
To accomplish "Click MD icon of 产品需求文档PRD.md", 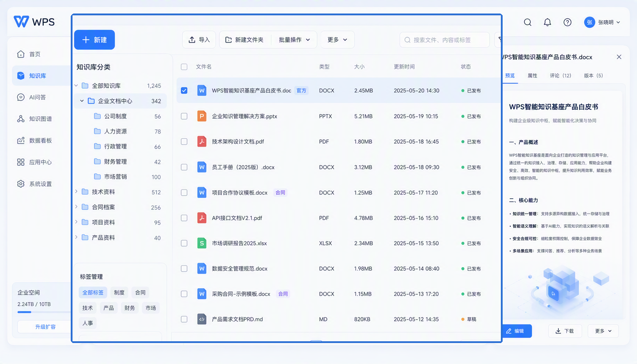I will tap(202, 319).
